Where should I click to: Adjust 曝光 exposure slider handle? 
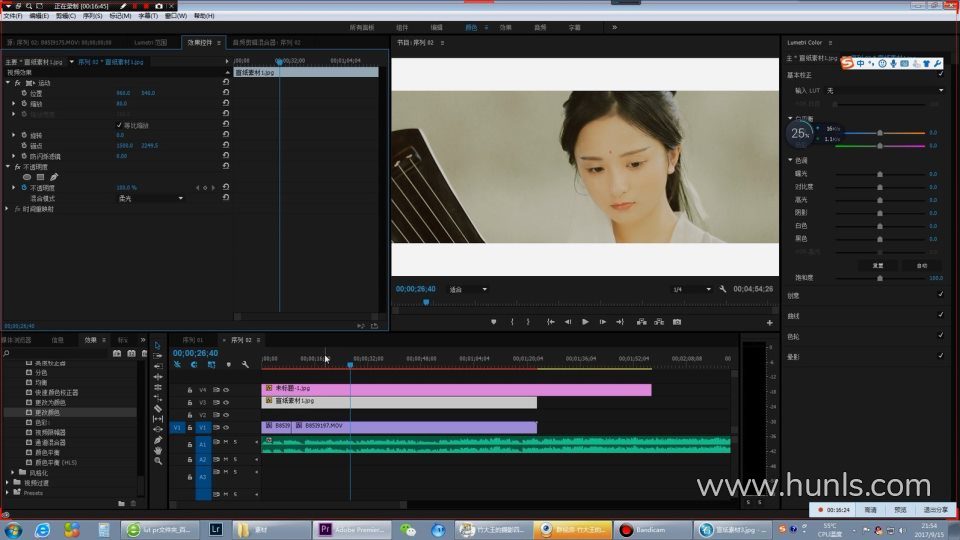880,174
